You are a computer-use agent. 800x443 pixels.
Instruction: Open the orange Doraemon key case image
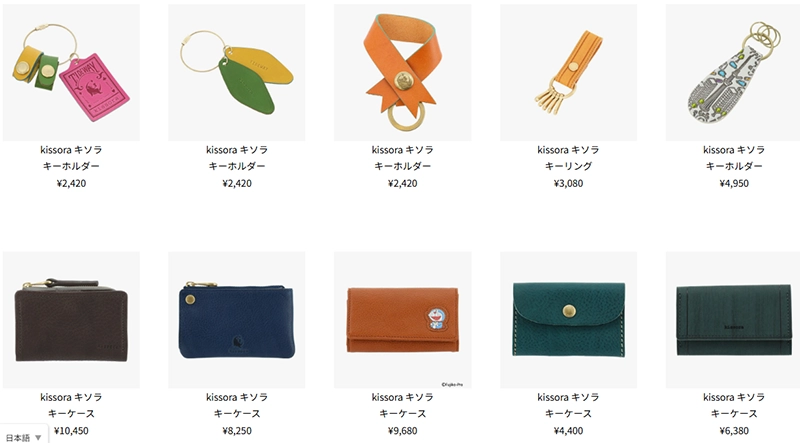coord(403,319)
